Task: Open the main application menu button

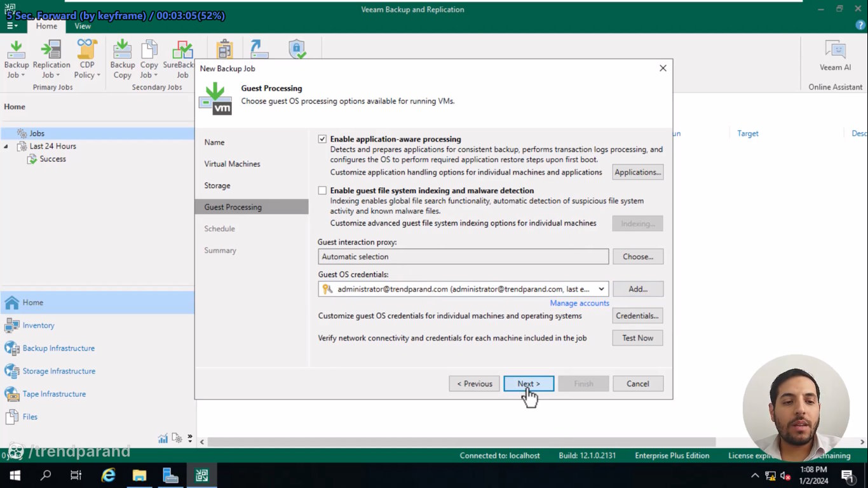Action: pyautogui.click(x=12, y=26)
